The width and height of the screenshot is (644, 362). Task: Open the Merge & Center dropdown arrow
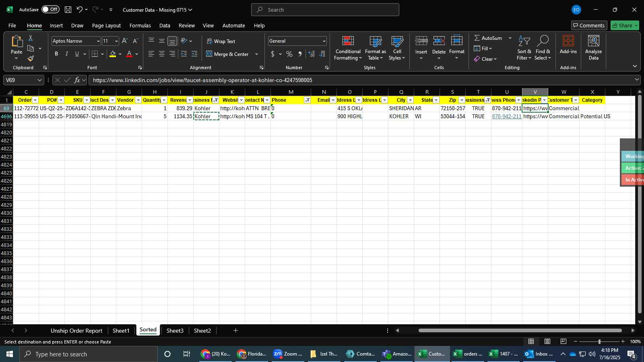(256, 54)
